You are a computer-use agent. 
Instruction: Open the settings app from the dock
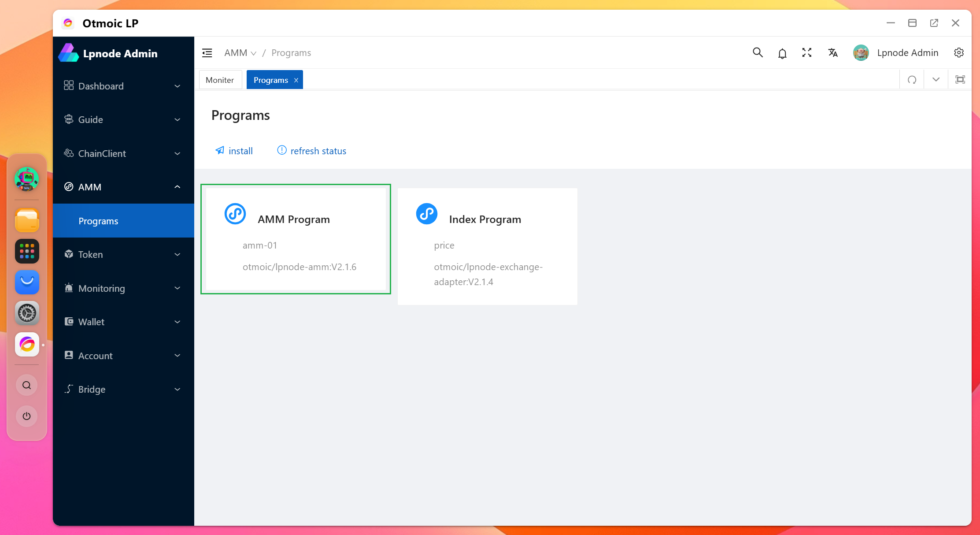click(x=27, y=313)
